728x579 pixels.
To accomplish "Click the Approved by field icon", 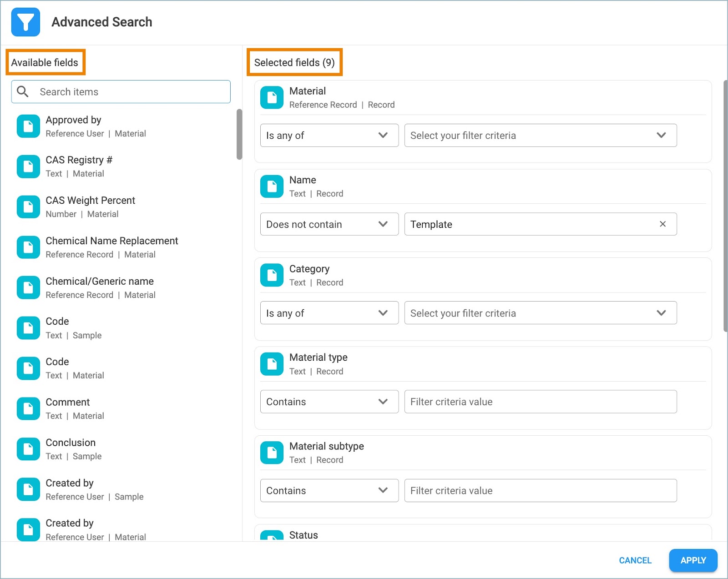I will click(x=28, y=126).
